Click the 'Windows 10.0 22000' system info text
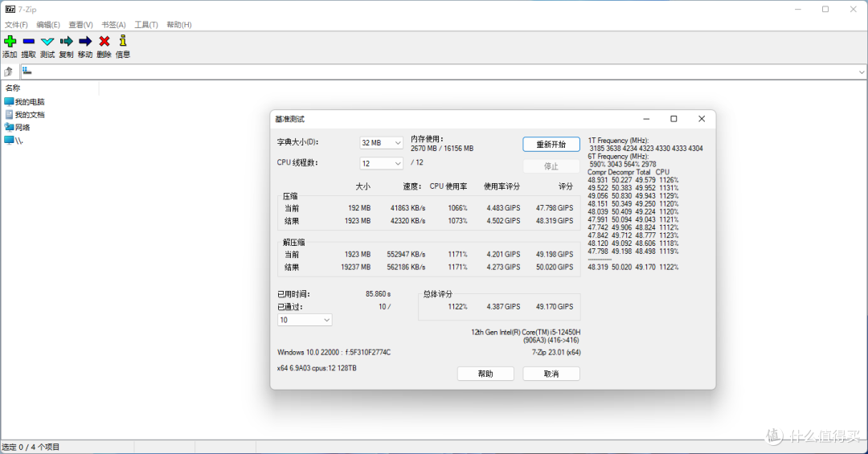Image resolution: width=868 pixels, height=454 pixels. pyautogui.click(x=334, y=352)
